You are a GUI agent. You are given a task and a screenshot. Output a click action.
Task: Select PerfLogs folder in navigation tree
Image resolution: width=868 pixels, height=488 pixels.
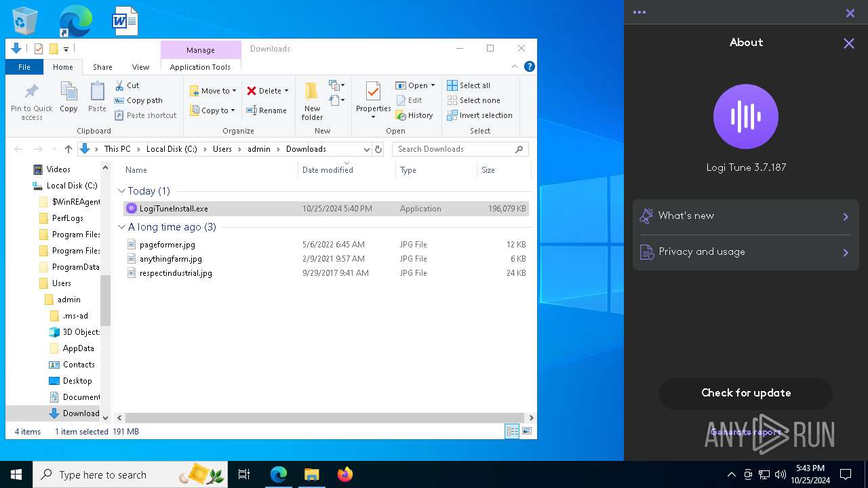(68, 218)
